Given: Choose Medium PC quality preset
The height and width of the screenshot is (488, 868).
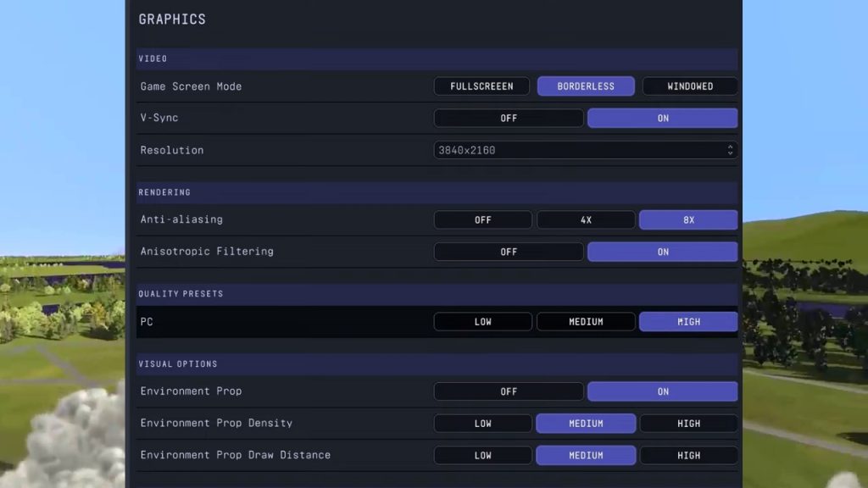Looking at the screenshot, I should 586,321.
